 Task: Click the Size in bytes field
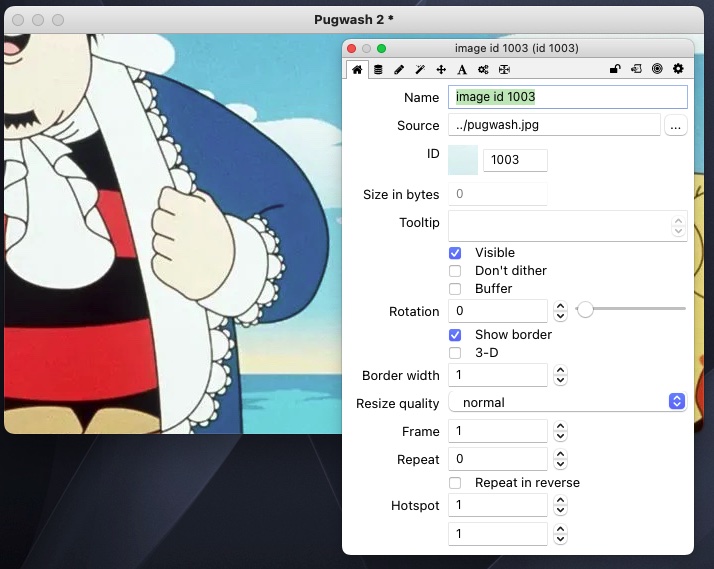click(x=498, y=194)
